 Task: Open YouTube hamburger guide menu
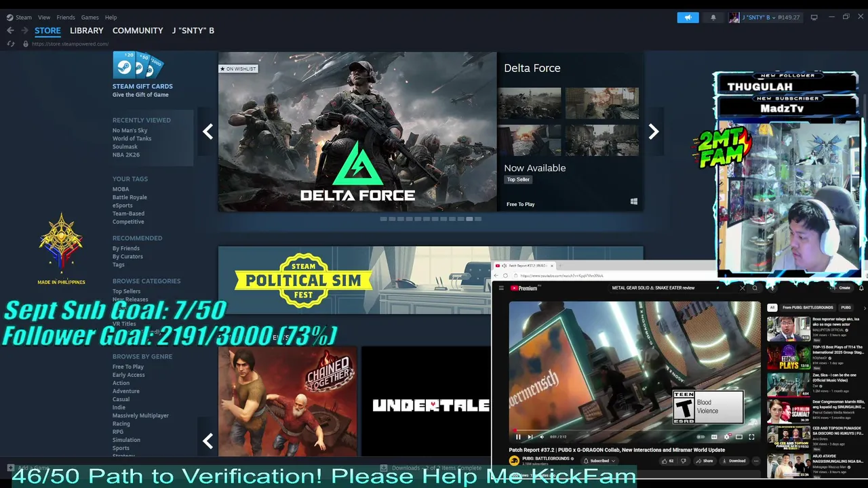pos(501,288)
